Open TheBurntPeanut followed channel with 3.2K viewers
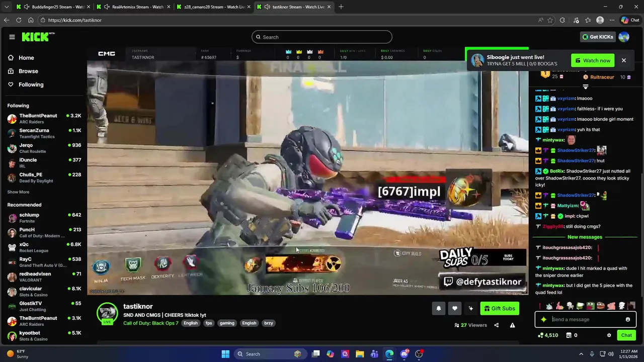 [x=44, y=119]
